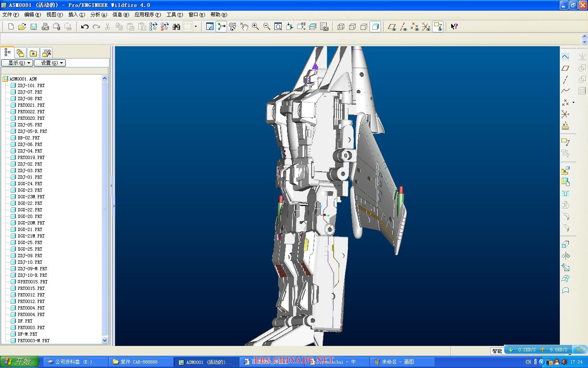Switch to No Hidden display mode

[x=364, y=27]
